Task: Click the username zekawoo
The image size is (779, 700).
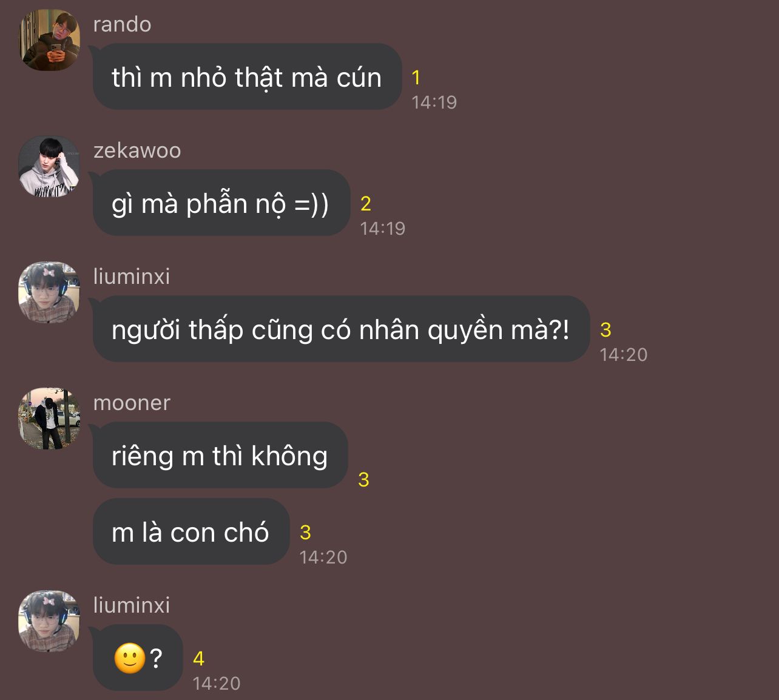Action: point(137,150)
